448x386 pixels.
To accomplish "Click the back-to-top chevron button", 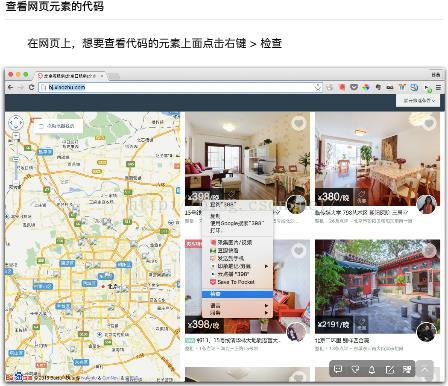I will [x=424, y=369].
